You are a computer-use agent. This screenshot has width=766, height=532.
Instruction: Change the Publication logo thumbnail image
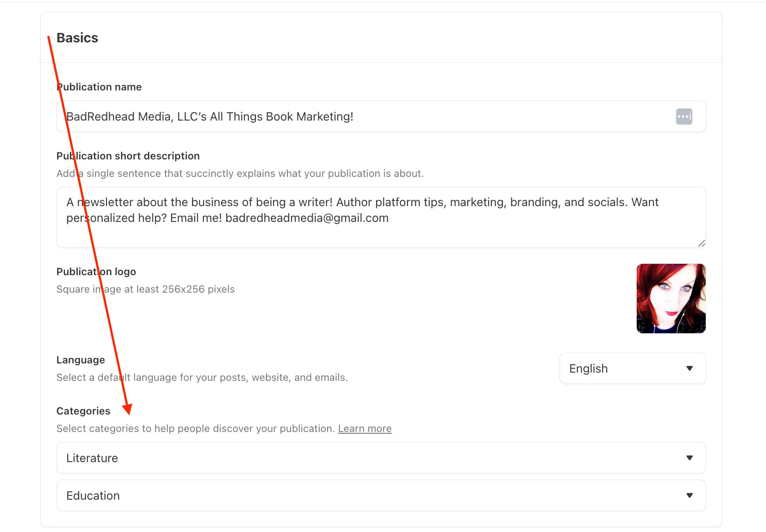tap(671, 298)
